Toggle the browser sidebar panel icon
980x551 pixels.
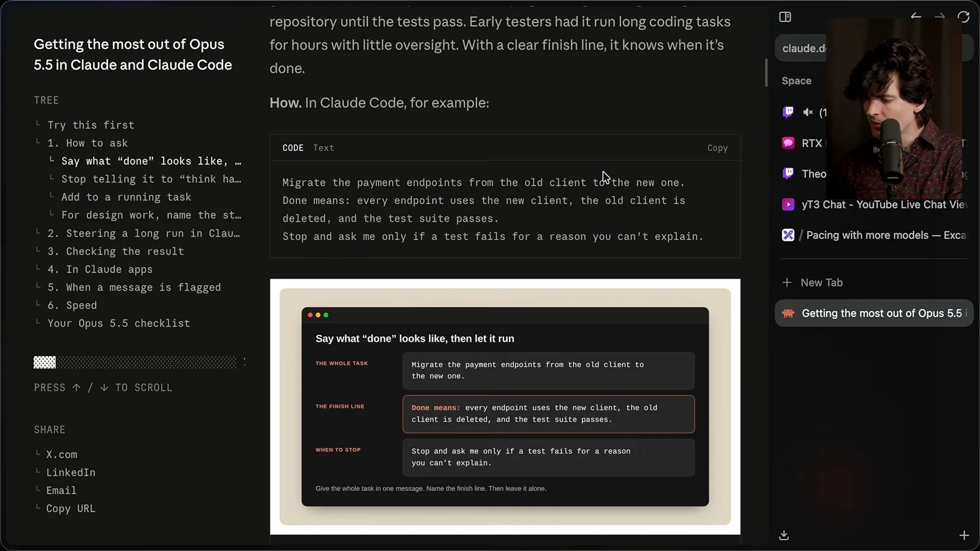[x=785, y=17]
